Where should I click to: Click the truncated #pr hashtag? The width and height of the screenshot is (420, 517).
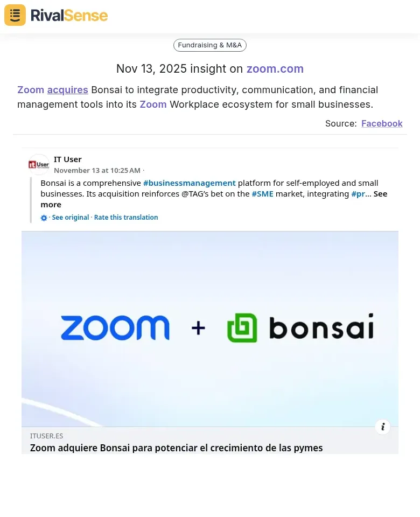tap(358, 193)
